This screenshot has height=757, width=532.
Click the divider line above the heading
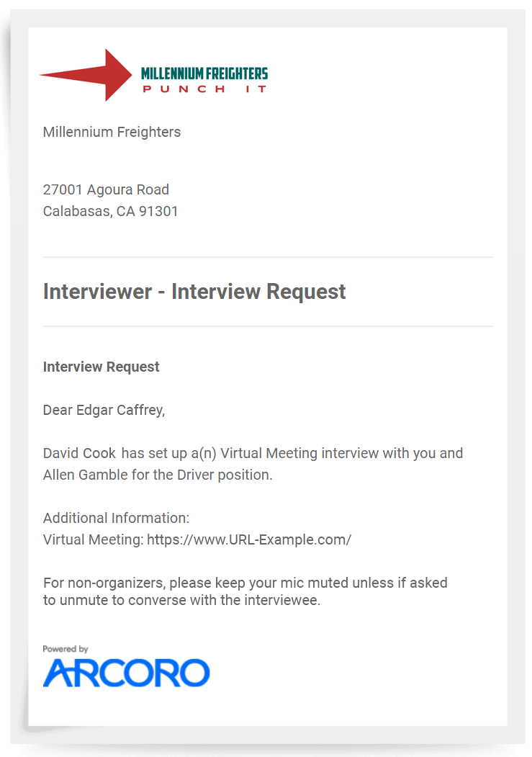click(x=268, y=257)
